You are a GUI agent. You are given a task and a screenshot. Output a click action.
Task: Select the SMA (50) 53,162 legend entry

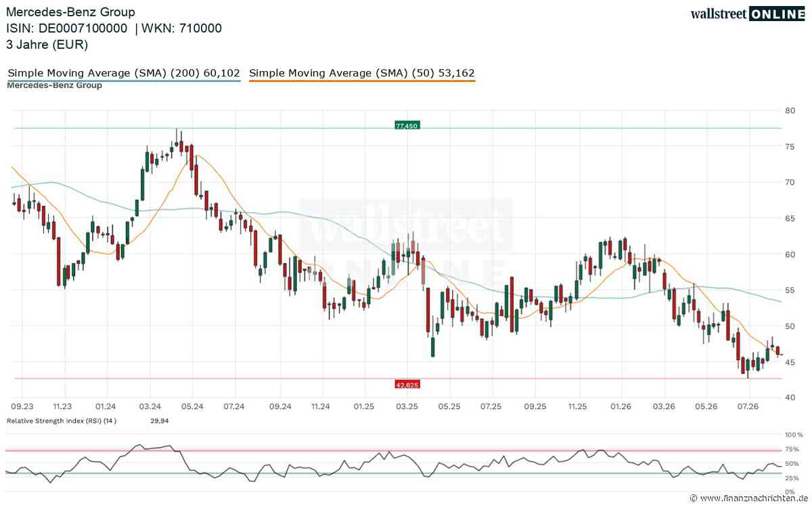pyautogui.click(x=363, y=73)
